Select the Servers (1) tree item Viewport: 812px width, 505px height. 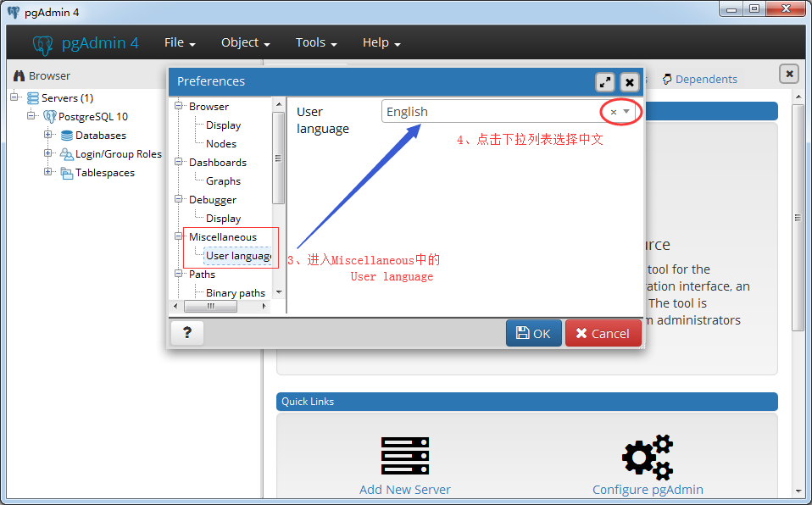point(67,98)
